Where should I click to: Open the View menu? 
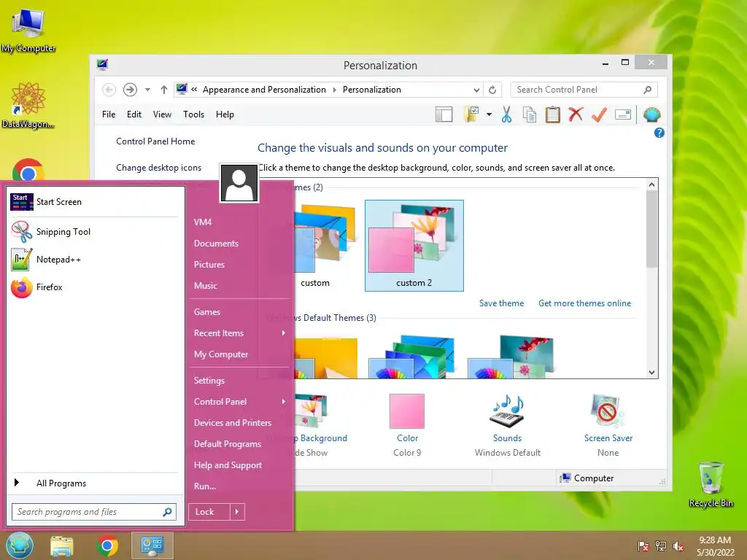pos(162,114)
